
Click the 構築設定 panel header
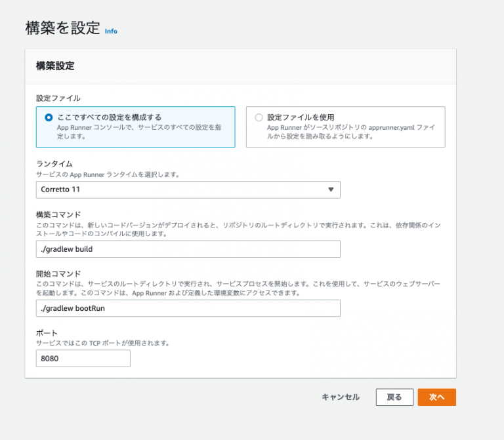tap(55, 66)
